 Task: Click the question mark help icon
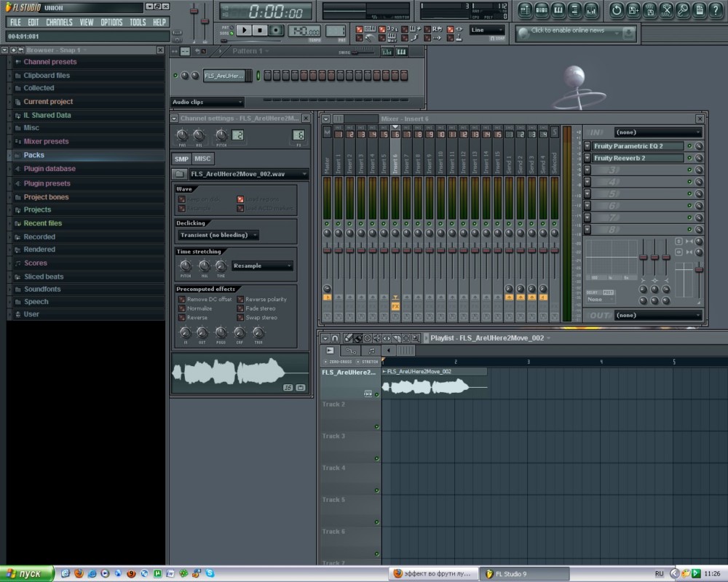click(x=716, y=10)
